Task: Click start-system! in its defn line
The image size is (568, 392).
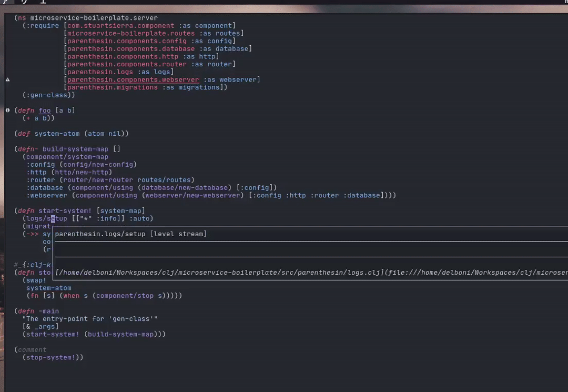Action: pos(65,210)
